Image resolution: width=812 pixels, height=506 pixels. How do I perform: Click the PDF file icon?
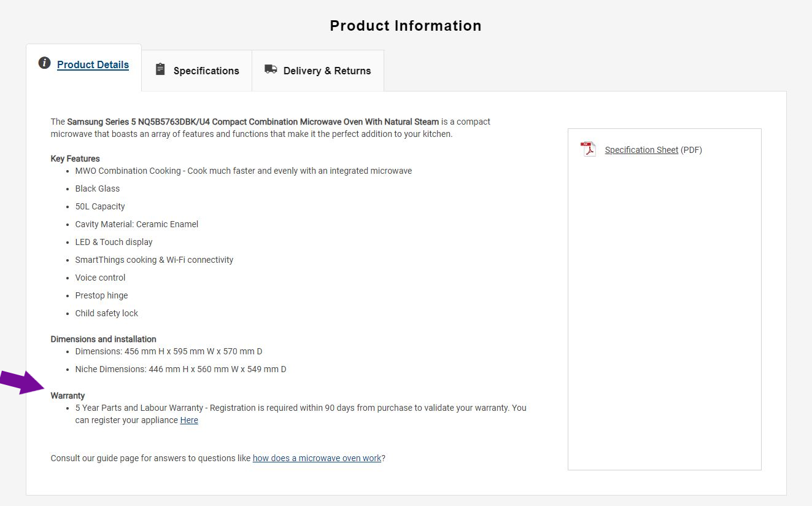click(589, 149)
